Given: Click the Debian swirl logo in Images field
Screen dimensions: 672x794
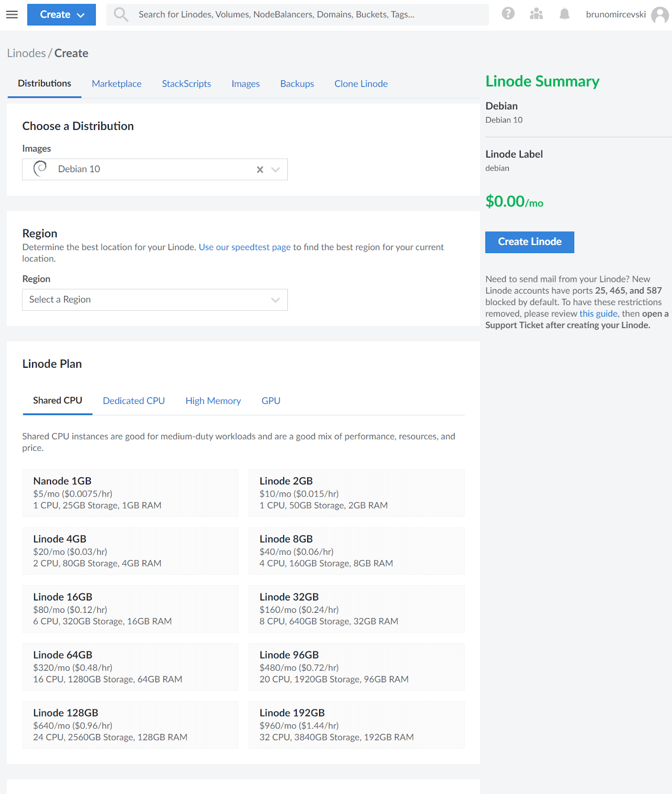Looking at the screenshot, I should click(40, 169).
